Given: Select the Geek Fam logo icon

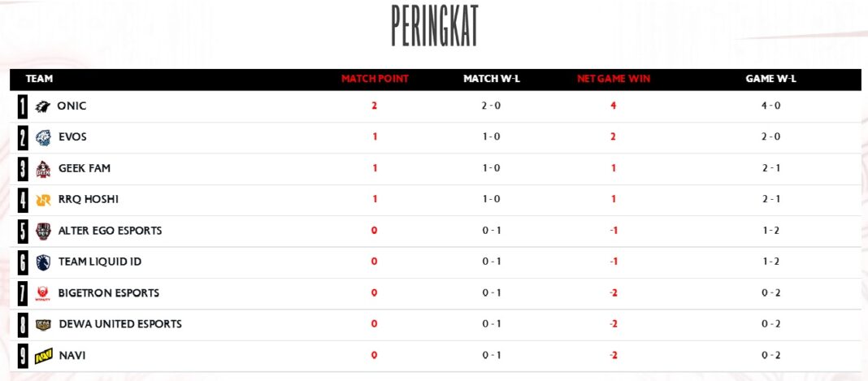Looking at the screenshot, I should 43,169.
